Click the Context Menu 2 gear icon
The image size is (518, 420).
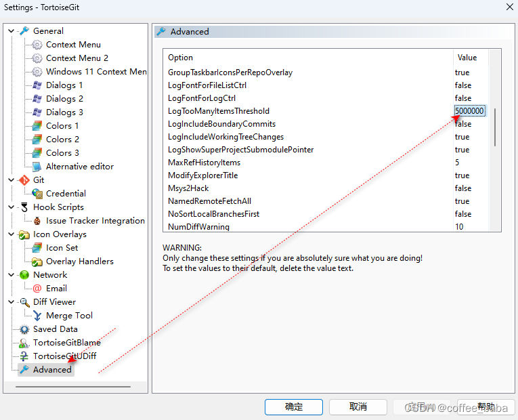[37, 58]
